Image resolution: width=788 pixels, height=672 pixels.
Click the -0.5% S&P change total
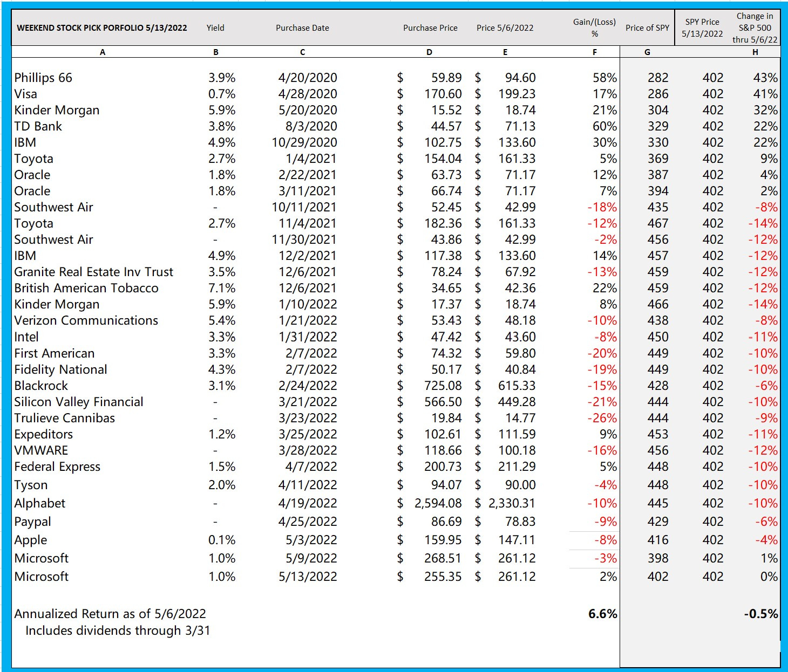761,614
